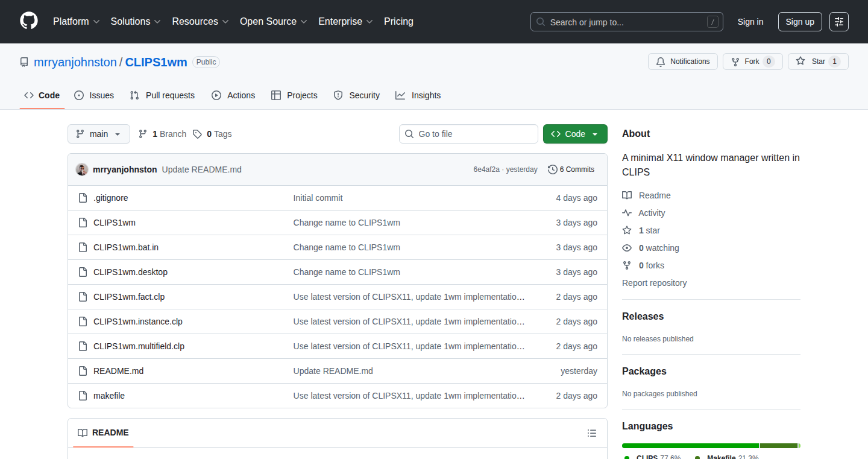This screenshot has width=868, height=459.
Task: Click the Tags icon link
Action: tap(197, 134)
